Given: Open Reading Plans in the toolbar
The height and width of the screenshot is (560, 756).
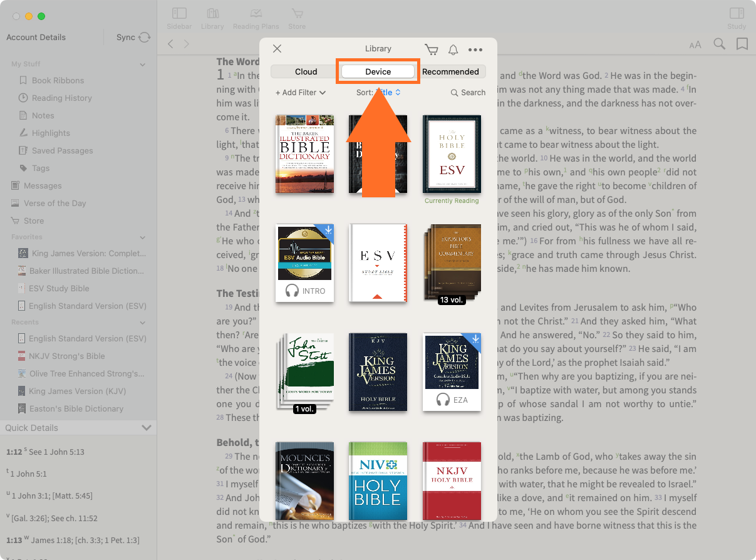Looking at the screenshot, I should pos(256,18).
